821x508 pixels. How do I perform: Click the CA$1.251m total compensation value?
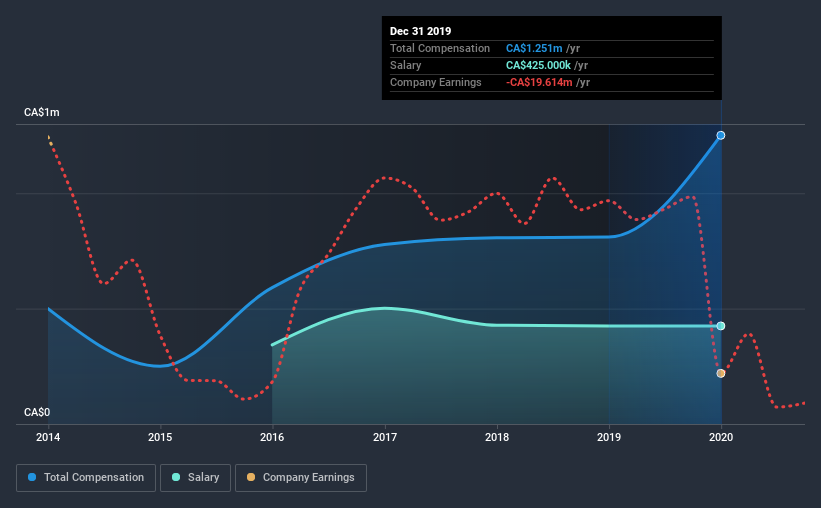(534, 49)
